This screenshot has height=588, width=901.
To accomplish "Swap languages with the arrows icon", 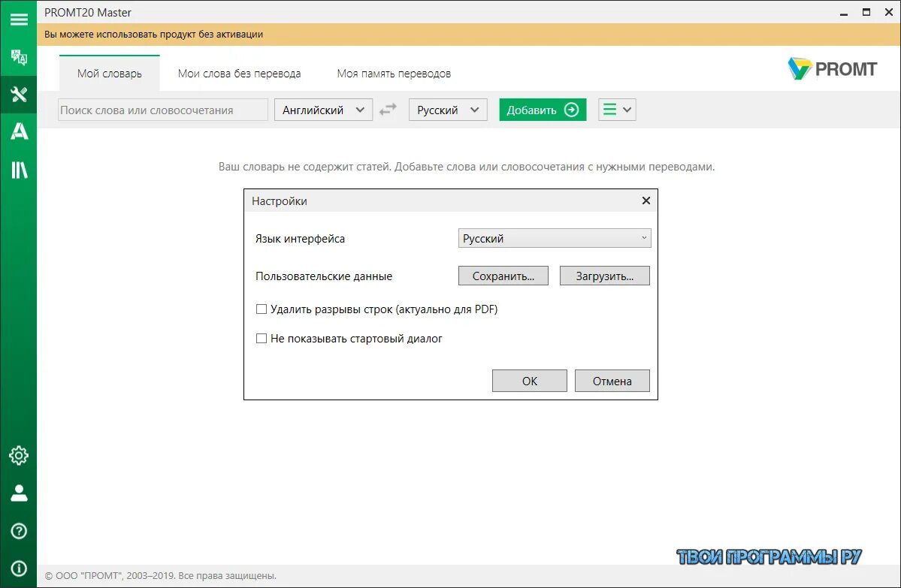I will pyautogui.click(x=389, y=109).
